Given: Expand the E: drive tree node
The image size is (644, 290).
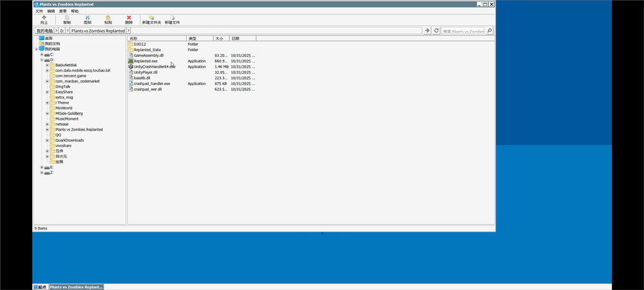Looking at the screenshot, I should [42, 167].
